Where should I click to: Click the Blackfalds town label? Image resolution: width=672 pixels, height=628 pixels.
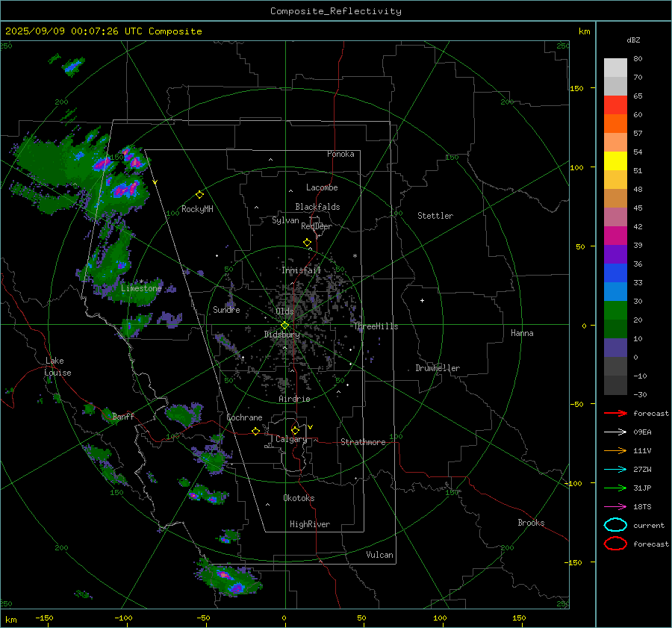[x=317, y=207]
